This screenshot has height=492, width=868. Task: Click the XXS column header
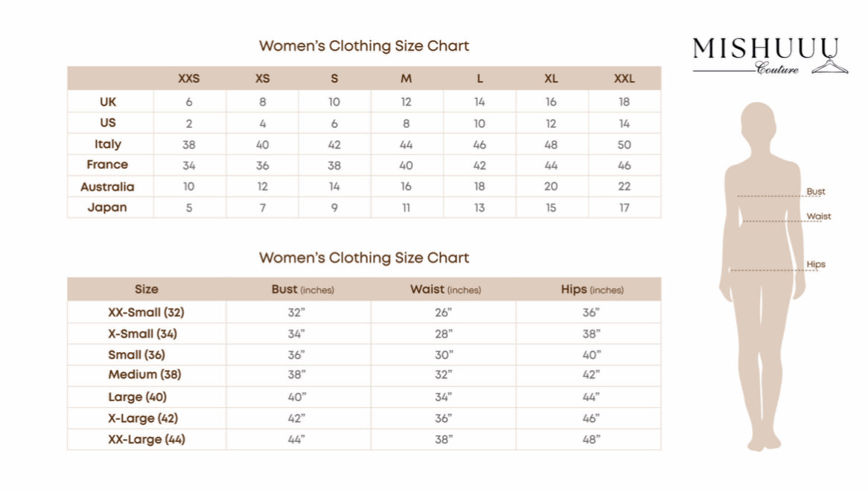point(188,79)
